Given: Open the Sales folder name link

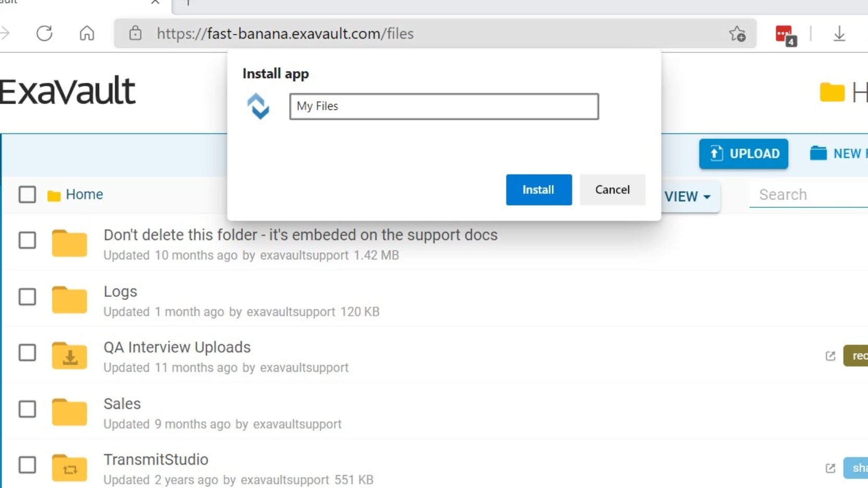Looking at the screenshot, I should [122, 404].
